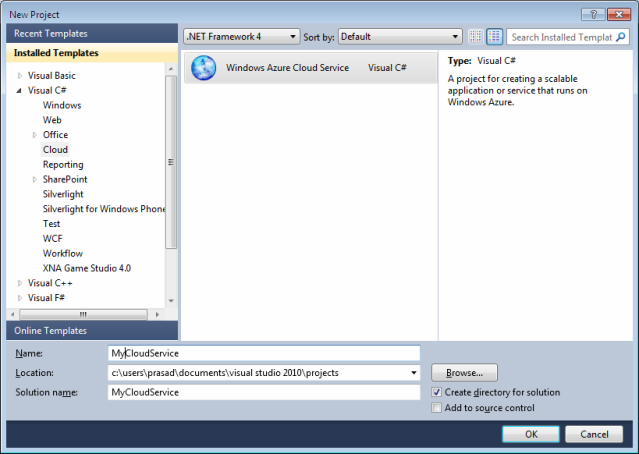The width and height of the screenshot is (639, 454).
Task: Expand the SharePoint node
Action: point(35,179)
